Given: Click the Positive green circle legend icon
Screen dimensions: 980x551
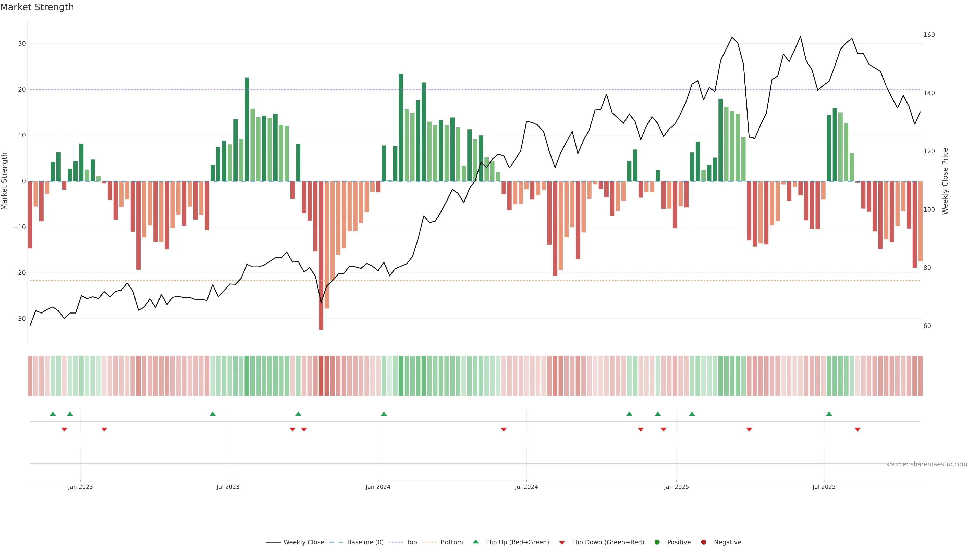Looking at the screenshot, I should [x=657, y=542].
